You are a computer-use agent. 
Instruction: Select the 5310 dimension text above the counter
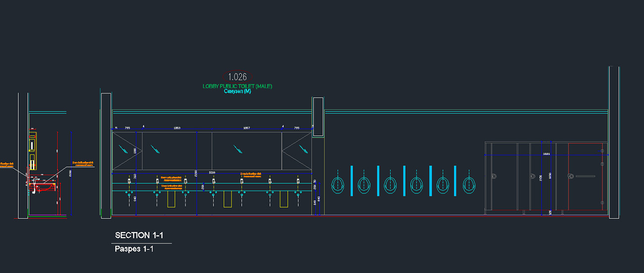pyautogui.click(x=212, y=172)
